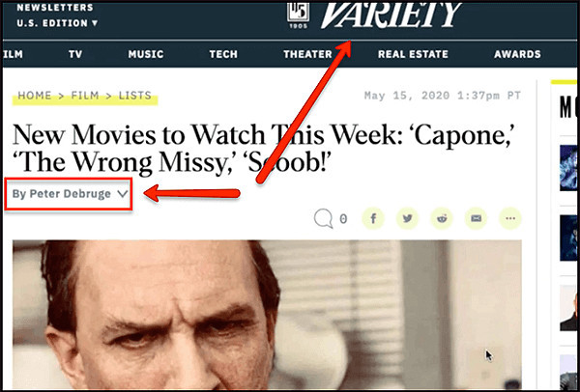Click the Home breadcrumb link

click(35, 96)
